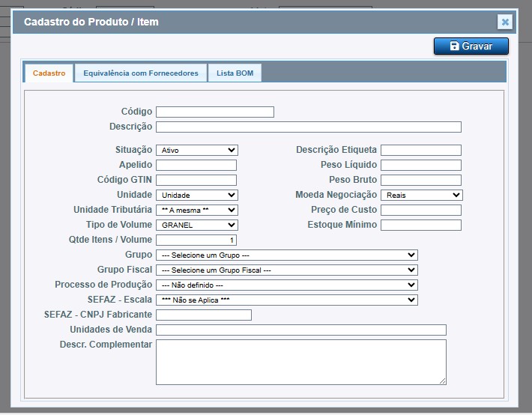Viewport: 532px width, 415px height.
Task: Expand the Tipo de Volume dropdown
Action: (x=196, y=225)
